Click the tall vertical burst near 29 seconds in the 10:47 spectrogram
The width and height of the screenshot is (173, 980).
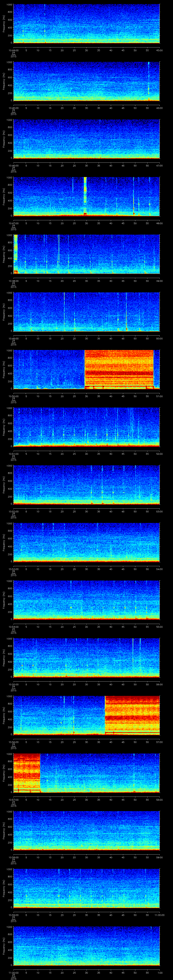tap(85, 196)
